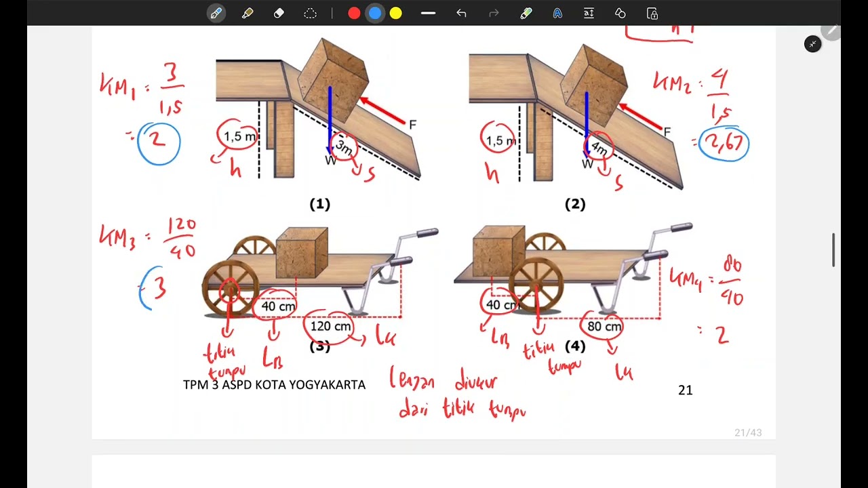Click the 80 cm measurement label

pos(604,326)
